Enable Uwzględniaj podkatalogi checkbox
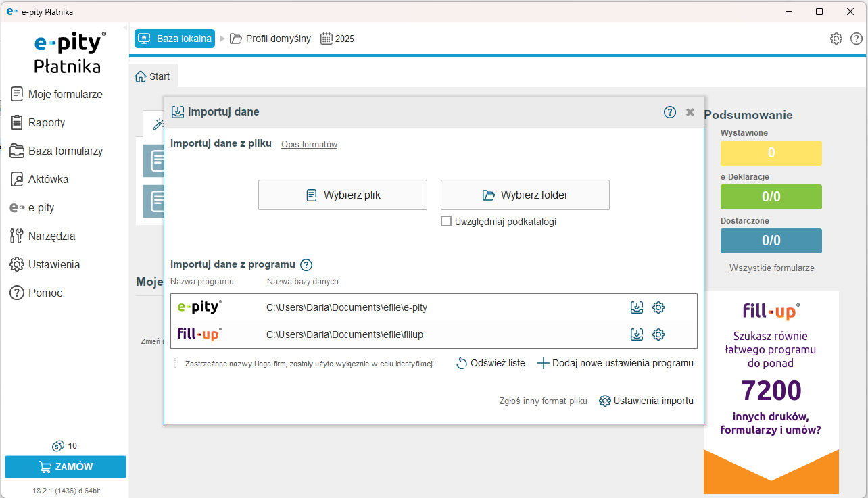This screenshot has height=498, width=868. click(446, 221)
